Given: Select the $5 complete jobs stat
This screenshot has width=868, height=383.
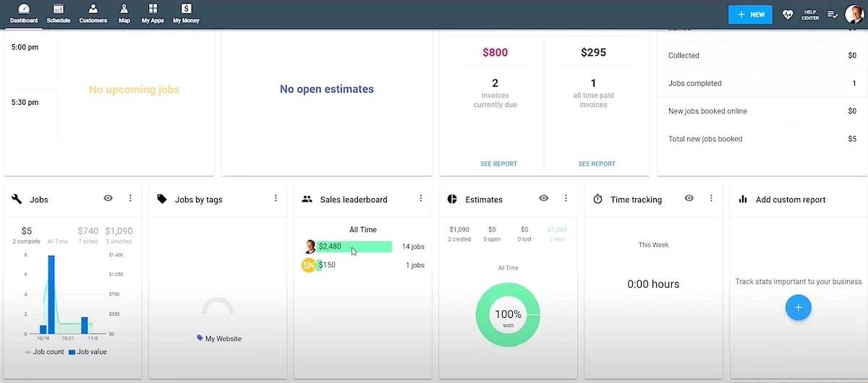Looking at the screenshot, I should [27, 234].
